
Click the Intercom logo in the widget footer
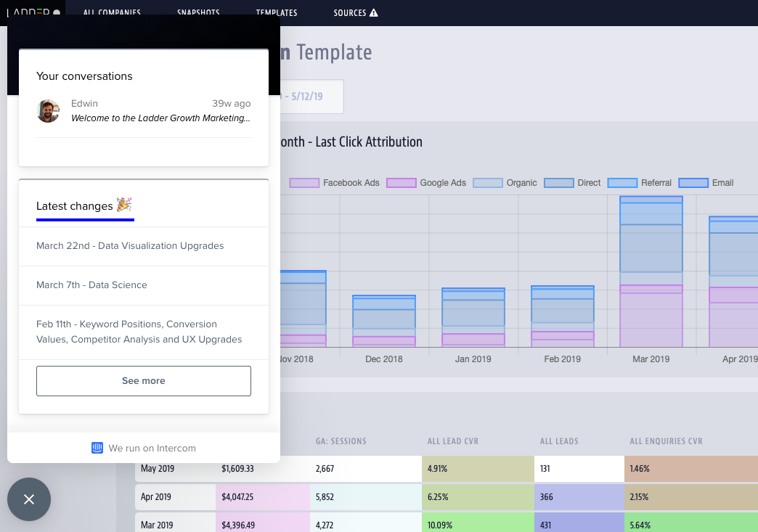click(97, 448)
